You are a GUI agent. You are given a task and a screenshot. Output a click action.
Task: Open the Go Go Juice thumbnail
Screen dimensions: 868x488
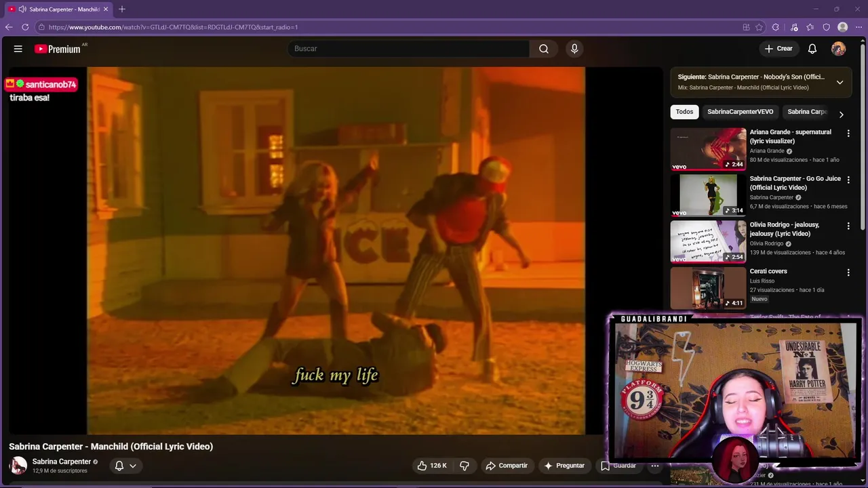click(708, 195)
